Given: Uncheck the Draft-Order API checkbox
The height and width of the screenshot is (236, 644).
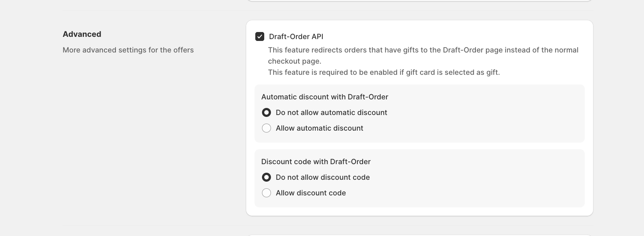Looking at the screenshot, I should (x=260, y=36).
